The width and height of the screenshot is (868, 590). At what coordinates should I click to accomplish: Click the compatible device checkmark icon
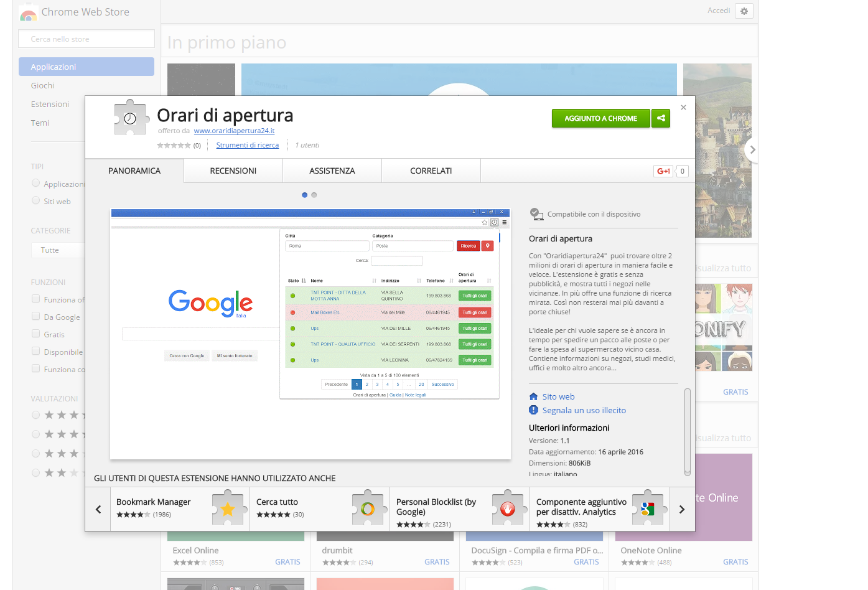[536, 214]
